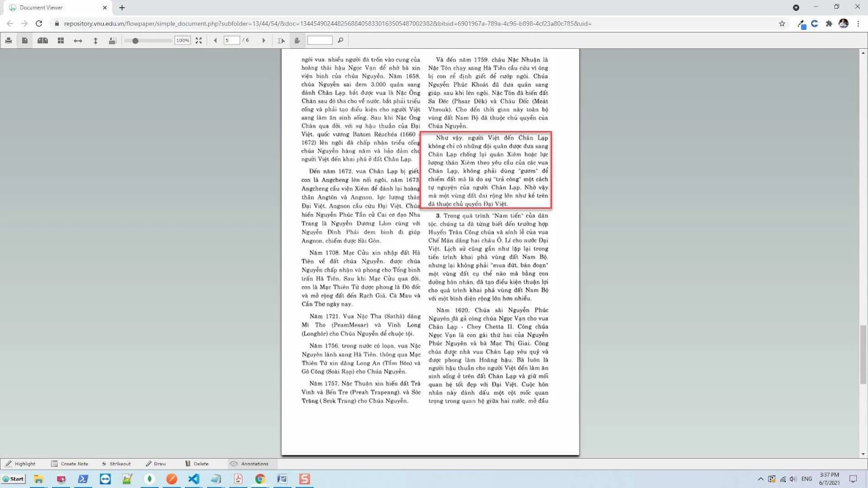Open Microsoft Word from taskbar
Image resolution: width=868 pixels, height=488 pixels.
tap(282, 479)
